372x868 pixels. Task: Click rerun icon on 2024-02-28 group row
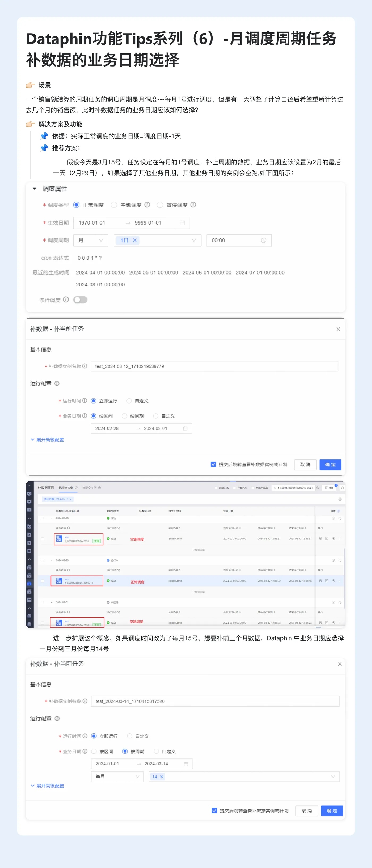340,518
